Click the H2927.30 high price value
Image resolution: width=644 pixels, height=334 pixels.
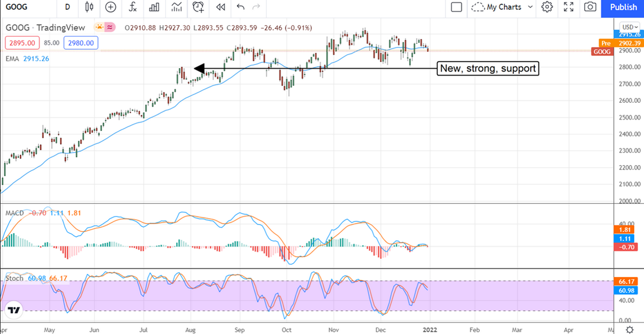(x=175, y=28)
